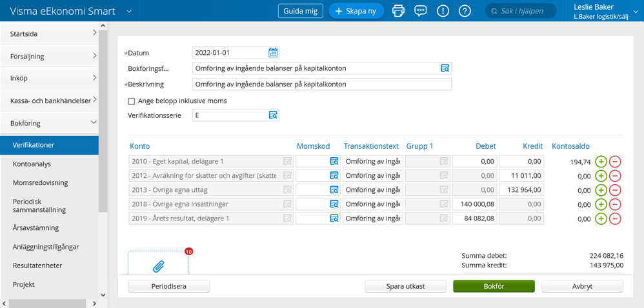The image size is (644, 308).
Task: Click the sidebar scroll down arrow
Action: (x=103, y=294)
